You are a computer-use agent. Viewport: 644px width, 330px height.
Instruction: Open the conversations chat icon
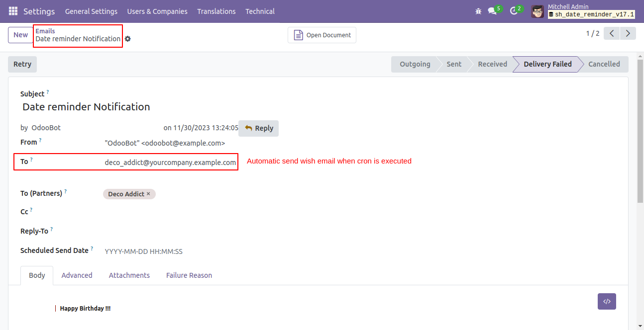[493, 11]
